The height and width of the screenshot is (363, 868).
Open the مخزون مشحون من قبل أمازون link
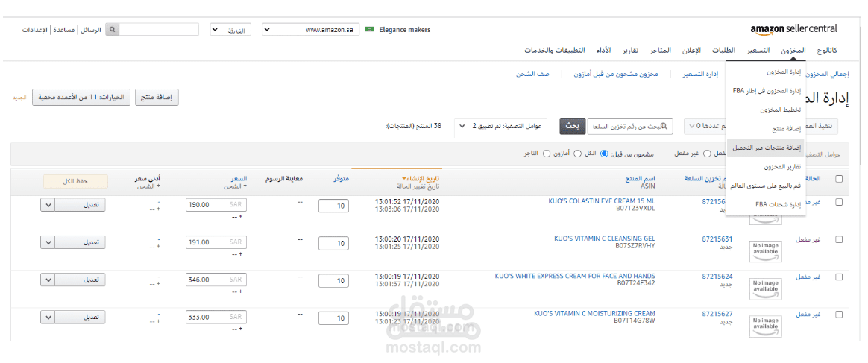(615, 74)
